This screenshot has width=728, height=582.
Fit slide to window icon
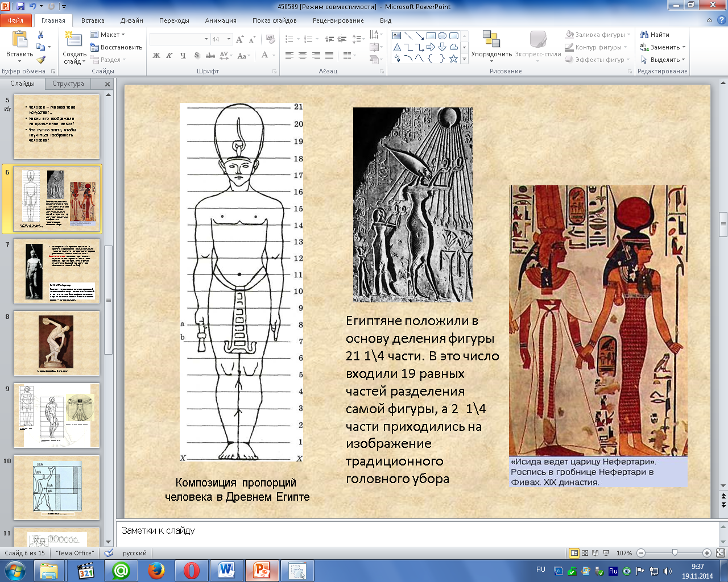(x=720, y=553)
